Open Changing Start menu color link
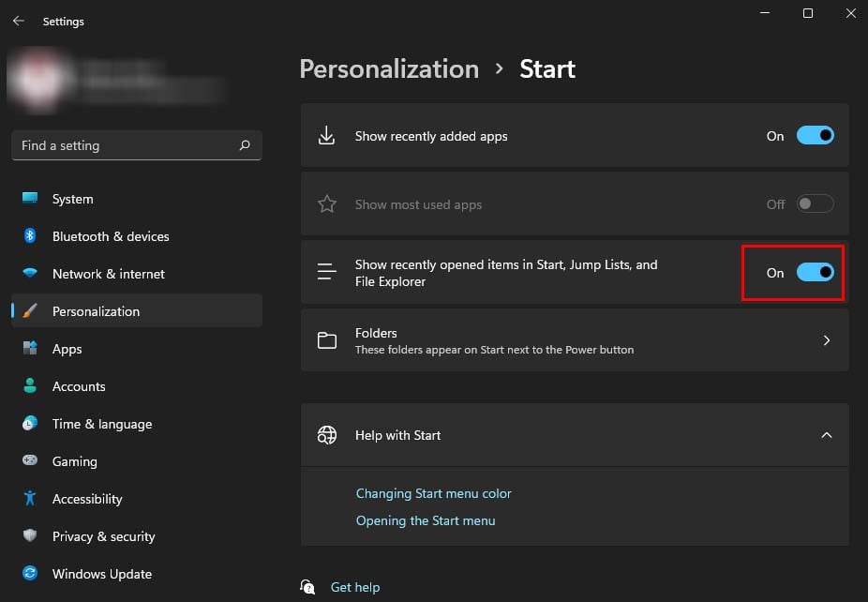 tap(433, 493)
